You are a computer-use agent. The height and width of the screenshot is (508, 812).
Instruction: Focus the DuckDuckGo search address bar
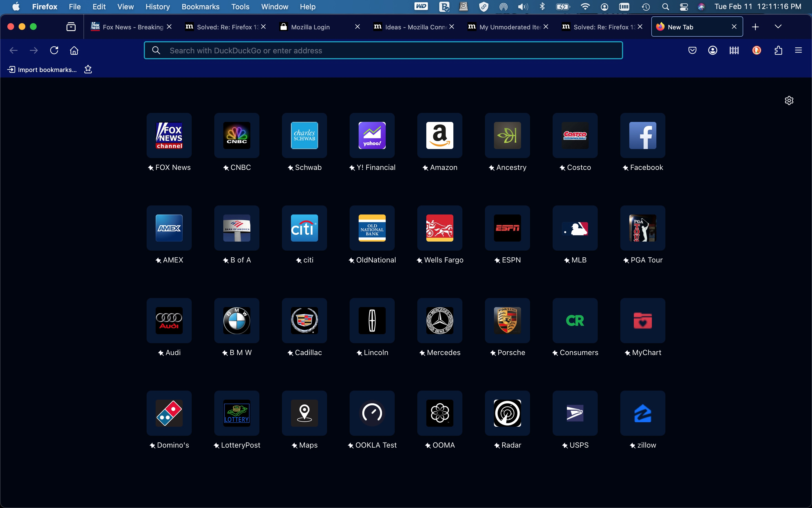383,51
